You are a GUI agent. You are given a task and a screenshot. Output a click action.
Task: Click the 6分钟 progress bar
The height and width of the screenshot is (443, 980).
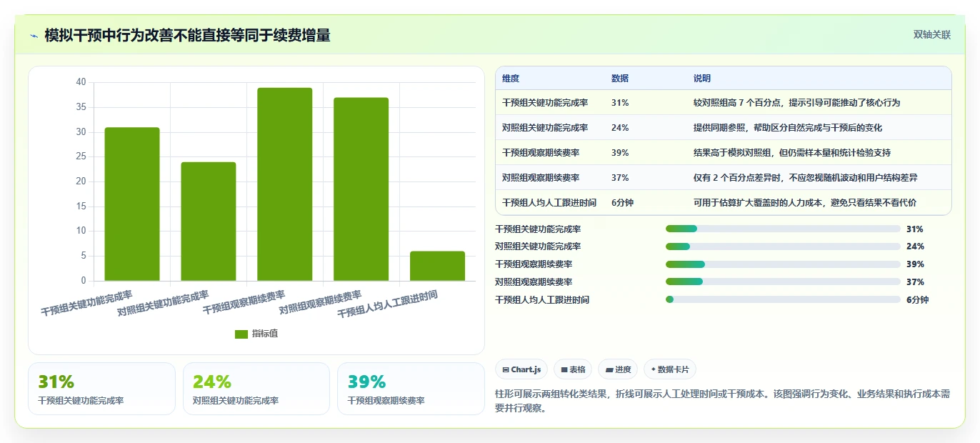tap(783, 300)
